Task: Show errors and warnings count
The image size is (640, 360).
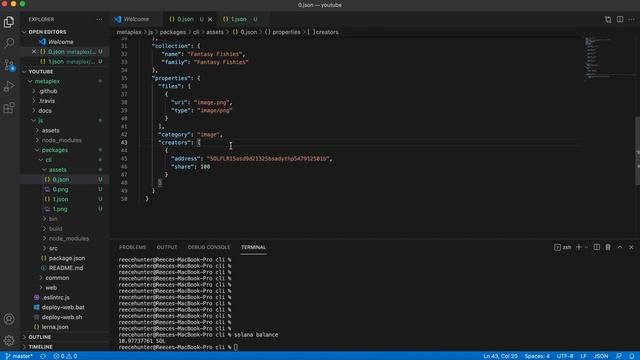Action: [65, 356]
